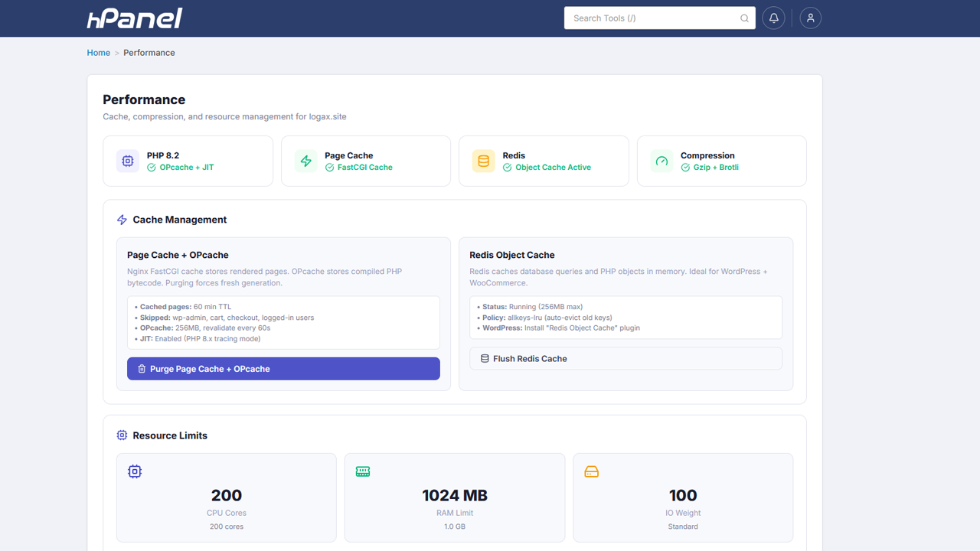Click the hPanel logo
Screen dimensions: 980x551
click(135, 18)
